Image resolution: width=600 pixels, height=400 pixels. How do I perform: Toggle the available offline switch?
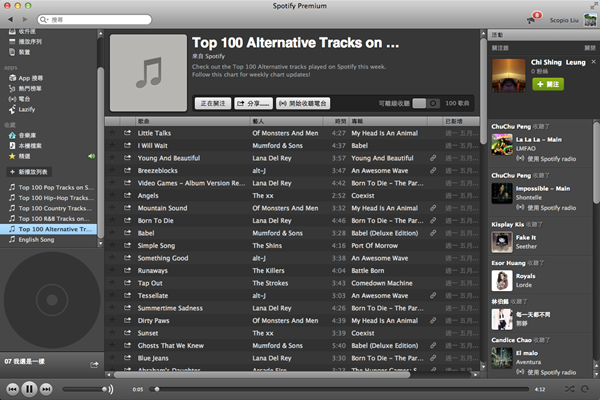click(426, 103)
